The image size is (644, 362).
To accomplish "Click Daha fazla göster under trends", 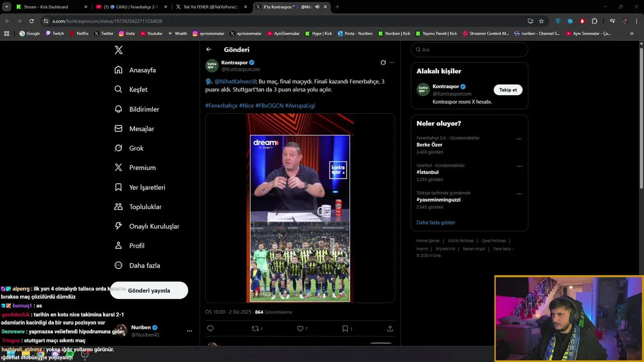I will (x=436, y=222).
